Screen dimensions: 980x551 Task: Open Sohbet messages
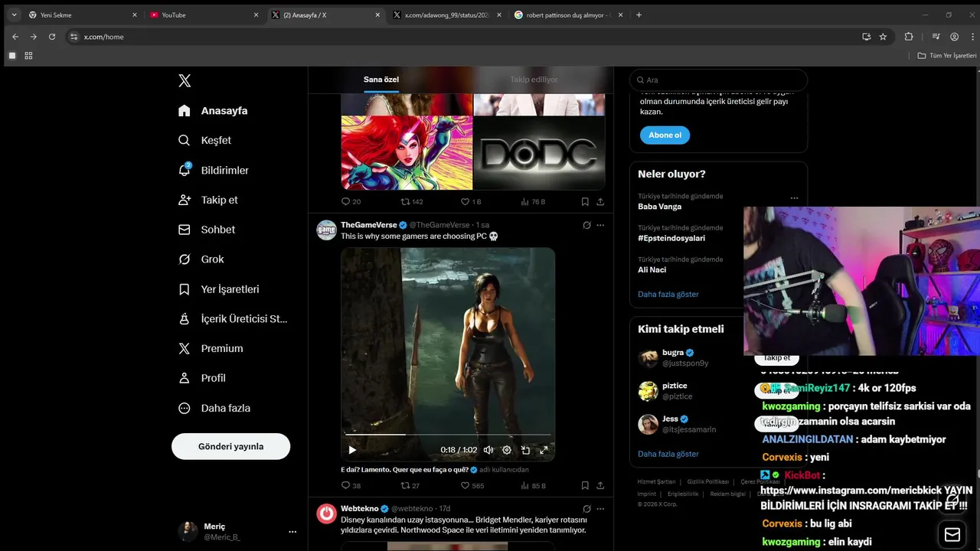click(207, 230)
